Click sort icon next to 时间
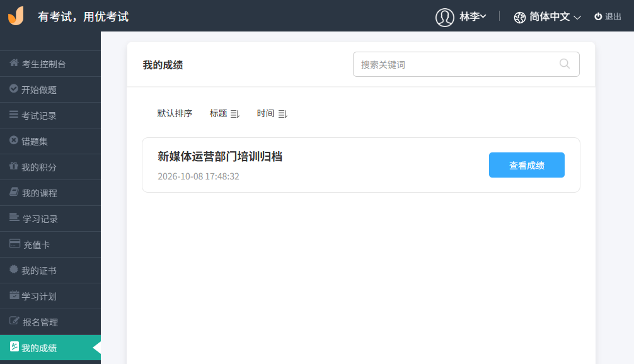 [x=282, y=115]
